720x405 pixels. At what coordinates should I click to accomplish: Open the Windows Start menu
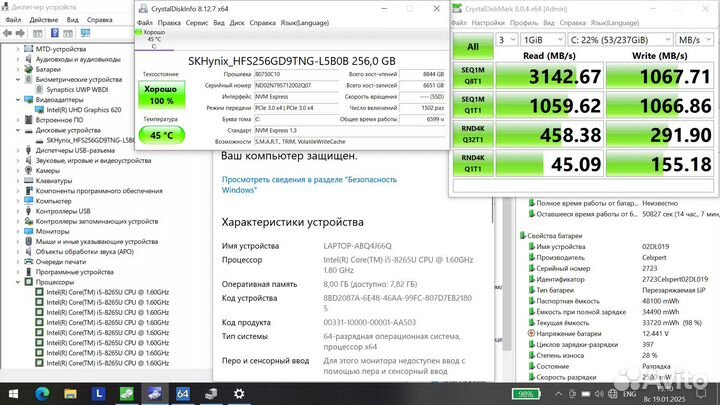(x=13, y=394)
